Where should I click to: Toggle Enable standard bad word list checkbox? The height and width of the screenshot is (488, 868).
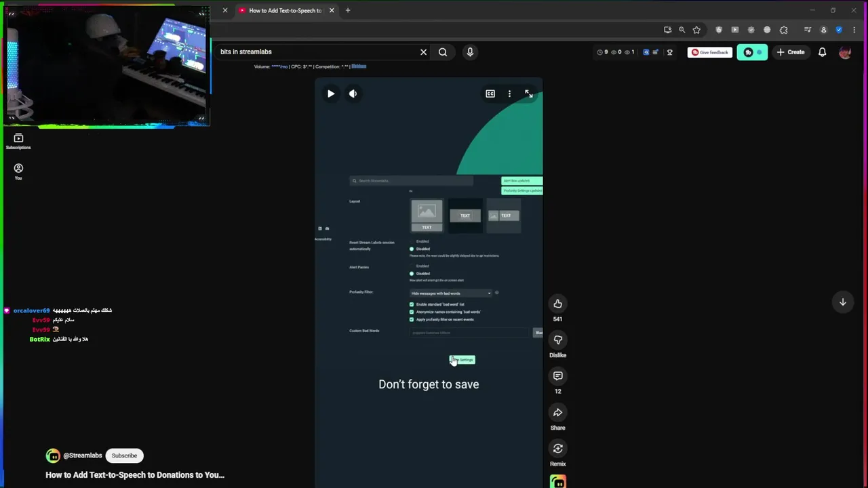pyautogui.click(x=411, y=304)
